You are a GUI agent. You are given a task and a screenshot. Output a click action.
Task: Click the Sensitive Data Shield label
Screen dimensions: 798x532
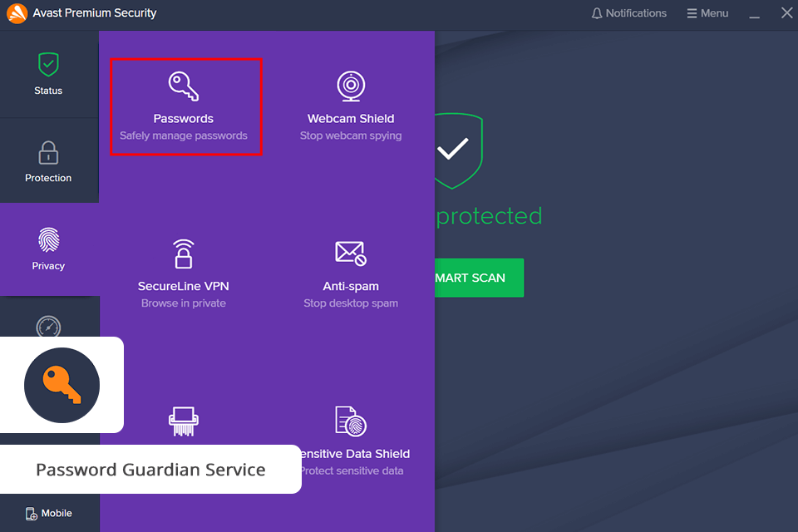click(356, 454)
